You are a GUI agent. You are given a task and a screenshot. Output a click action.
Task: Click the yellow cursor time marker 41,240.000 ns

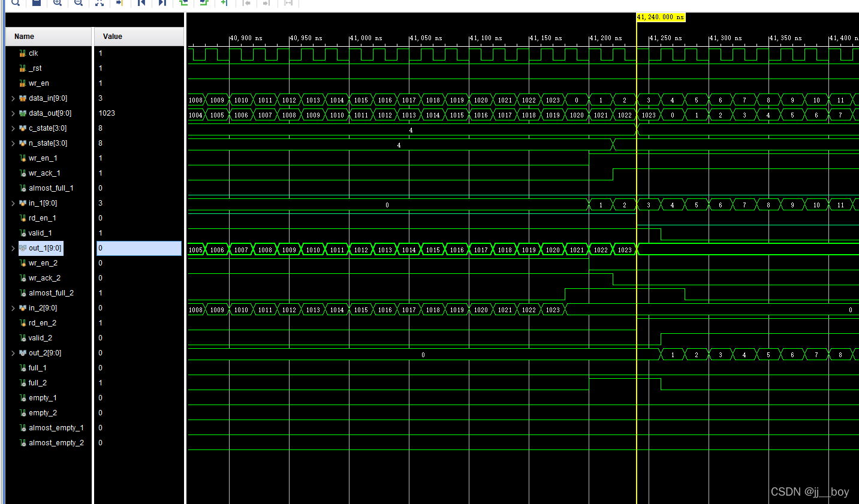(660, 17)
